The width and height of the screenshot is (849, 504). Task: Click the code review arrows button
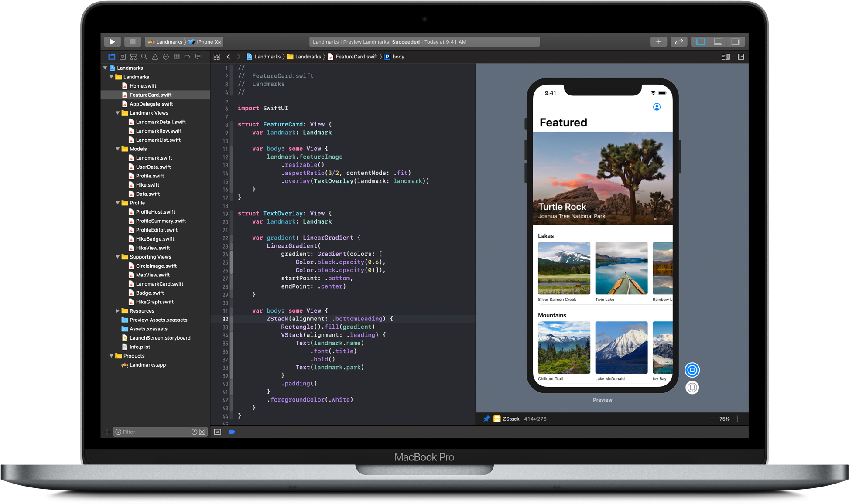(679, 42)
